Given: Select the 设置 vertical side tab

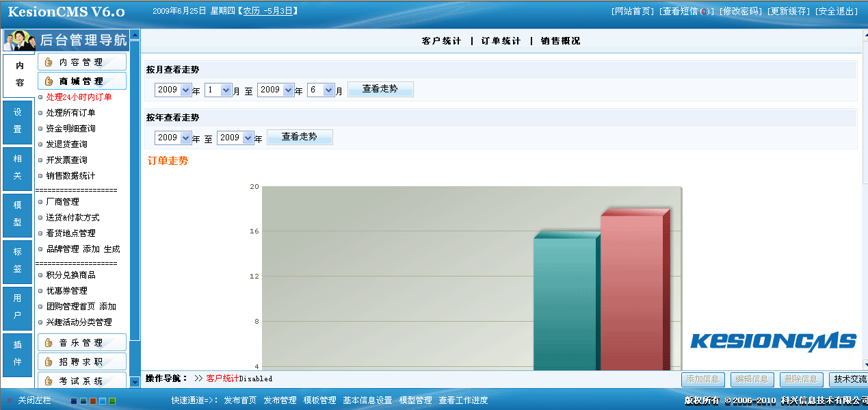Looking at the screenshot, I should coord(18,121).
